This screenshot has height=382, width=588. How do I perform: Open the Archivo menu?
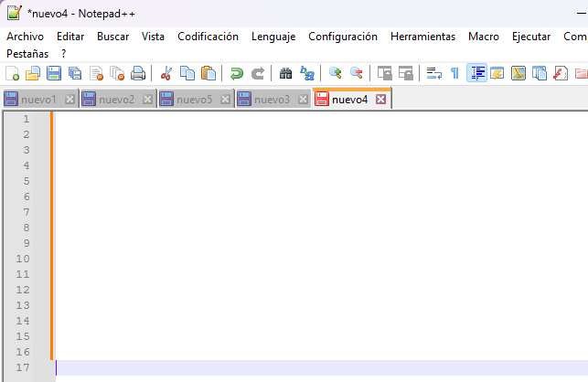click(25, 37)
